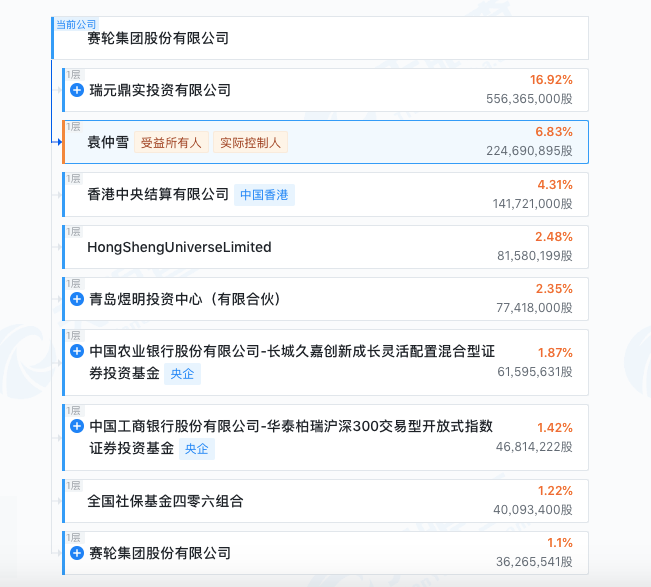651x587 pixels.
Task: Open 香港中央结算有限公司 company link
Action: (158, 194)
